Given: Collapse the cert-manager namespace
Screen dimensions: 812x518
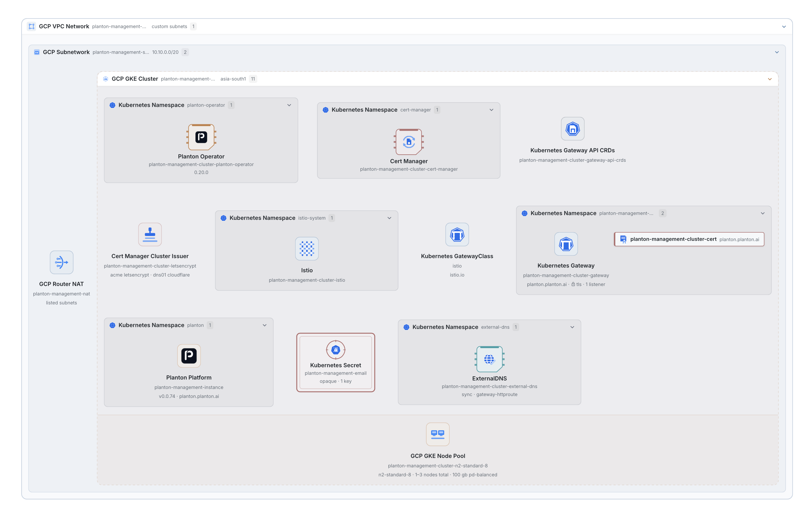Looking at the screenshot, I should coord(491,110).
